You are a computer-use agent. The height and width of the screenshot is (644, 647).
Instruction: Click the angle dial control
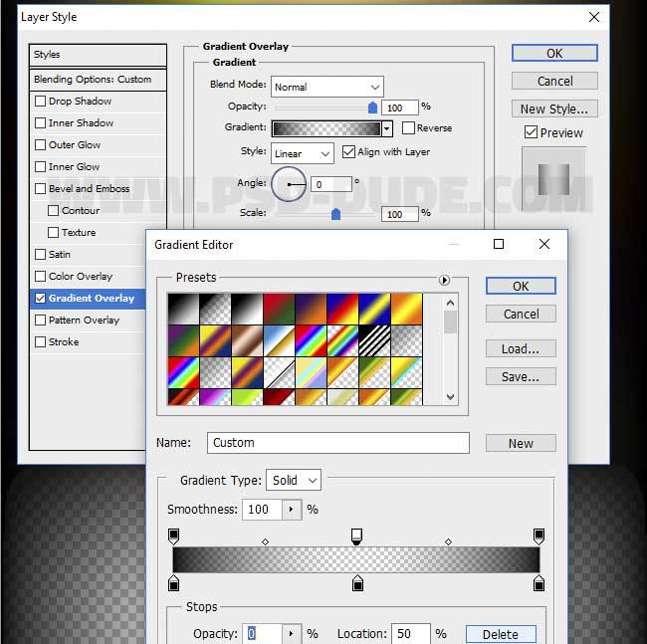coord(289,183)
